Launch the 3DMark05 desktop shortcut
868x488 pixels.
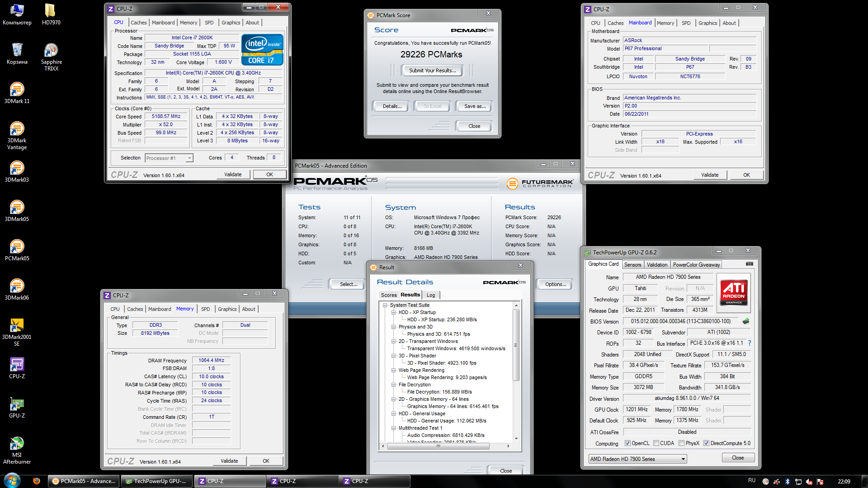(x=17, y=211)
